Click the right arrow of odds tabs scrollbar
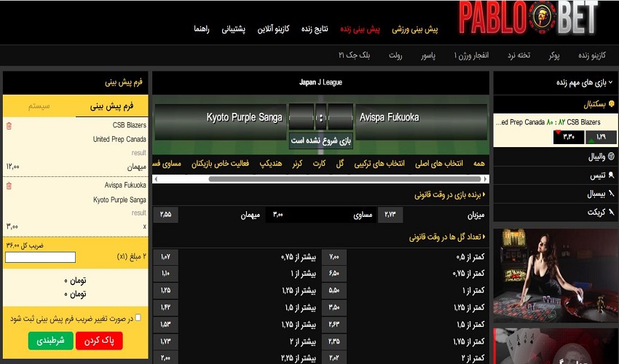This screenshot has height=364, width=619. (x=485, y=179)
